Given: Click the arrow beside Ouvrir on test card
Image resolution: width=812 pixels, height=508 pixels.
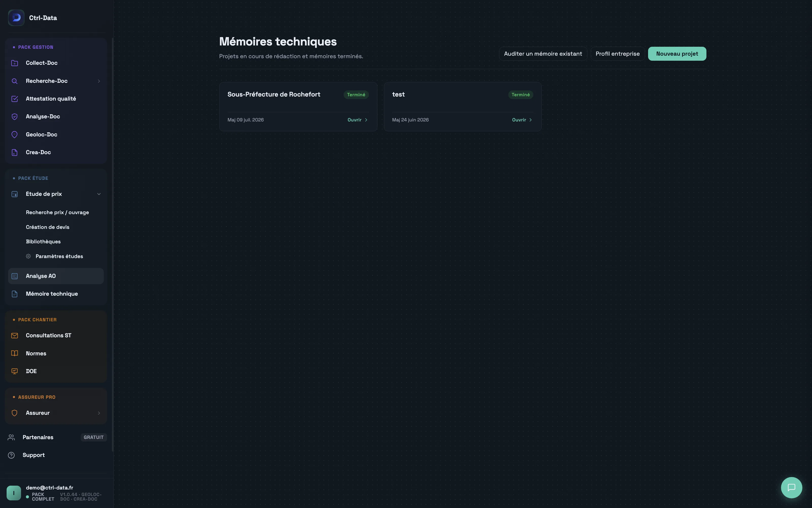Looking at the screenshot, I should pos(531,120).
